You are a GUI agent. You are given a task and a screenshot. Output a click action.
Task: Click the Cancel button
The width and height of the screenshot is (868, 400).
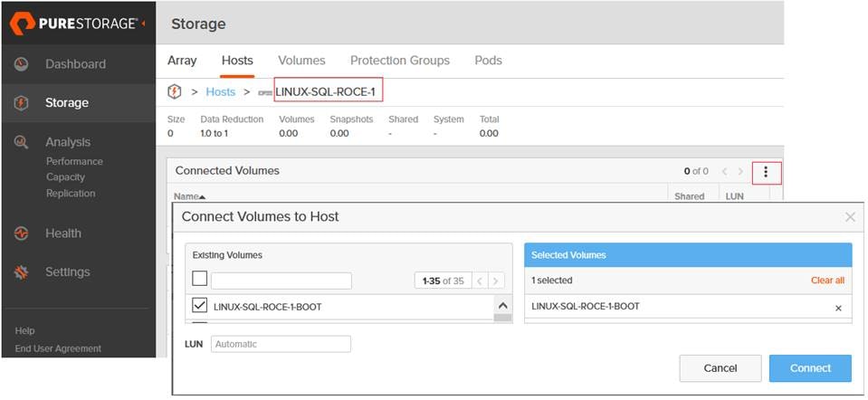click(x=720, y=368)
